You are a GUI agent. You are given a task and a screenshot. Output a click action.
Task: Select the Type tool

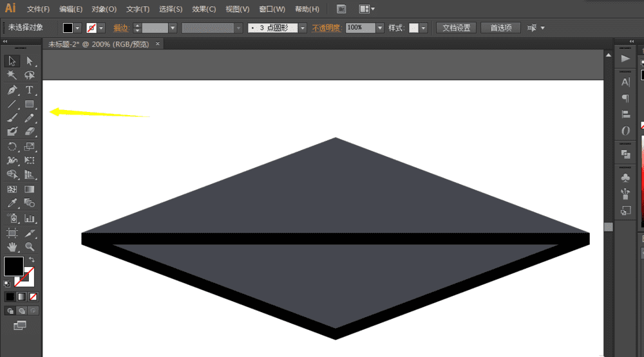pos(29,90)
